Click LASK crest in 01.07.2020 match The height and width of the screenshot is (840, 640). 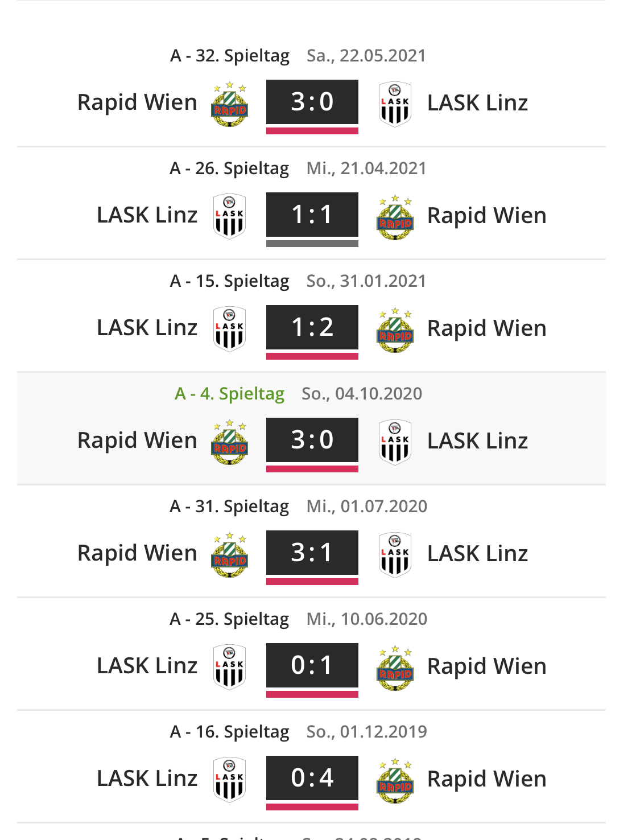point(395,554)
